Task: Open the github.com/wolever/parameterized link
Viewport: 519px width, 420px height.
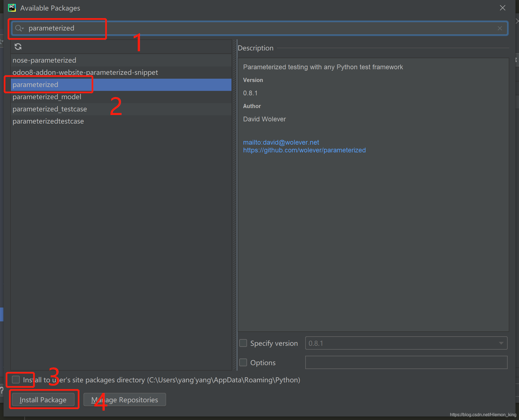Action: [304, 150]
